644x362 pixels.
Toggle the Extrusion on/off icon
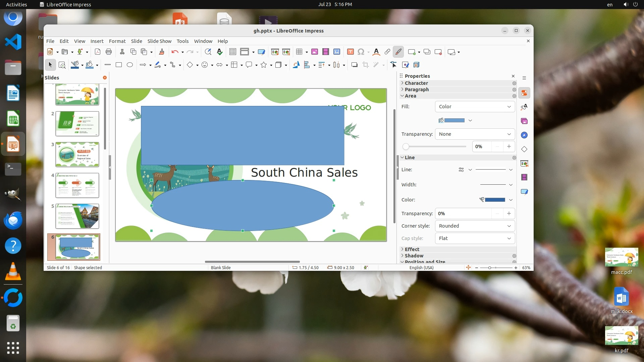tap(416, 65)
